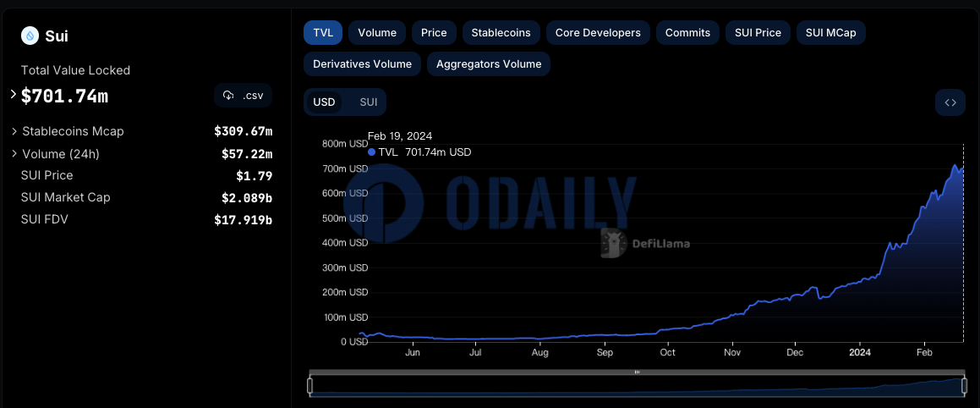Switch denomination to SUI
The image size is (980, 408).
[368, 102]
